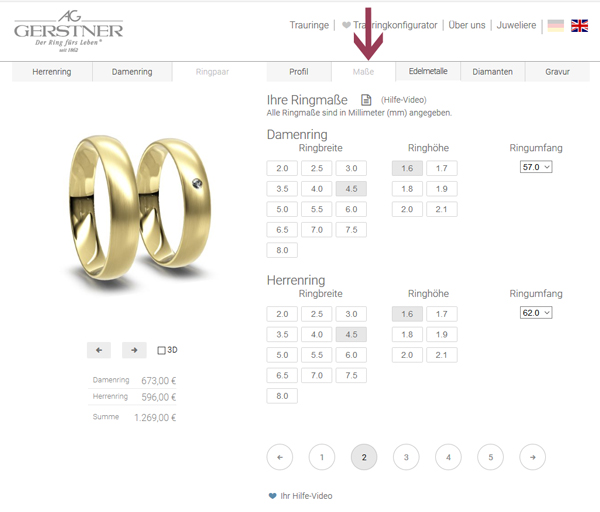
Task: Select Damenring Ringhöhe 1.6
Action: point(407,168)
